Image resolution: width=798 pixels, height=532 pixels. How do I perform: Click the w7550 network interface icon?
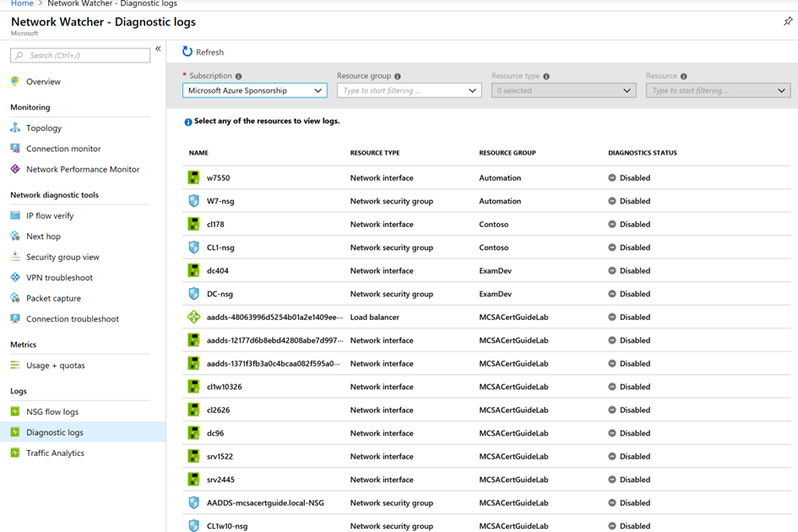pos(193,177)
